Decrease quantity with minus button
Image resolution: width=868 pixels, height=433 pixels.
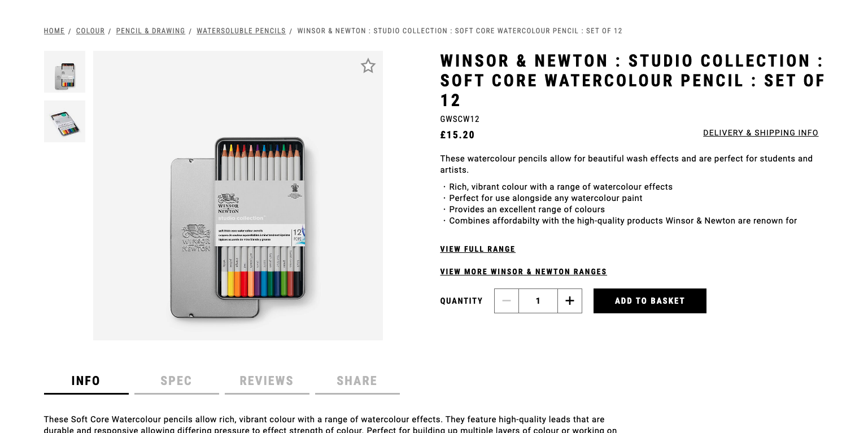[x=507, y=301]
